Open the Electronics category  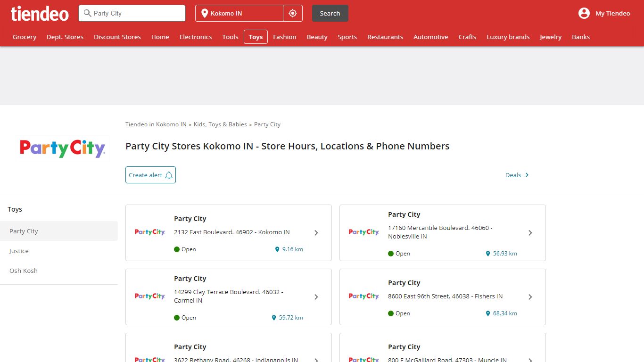coord(196,37)
